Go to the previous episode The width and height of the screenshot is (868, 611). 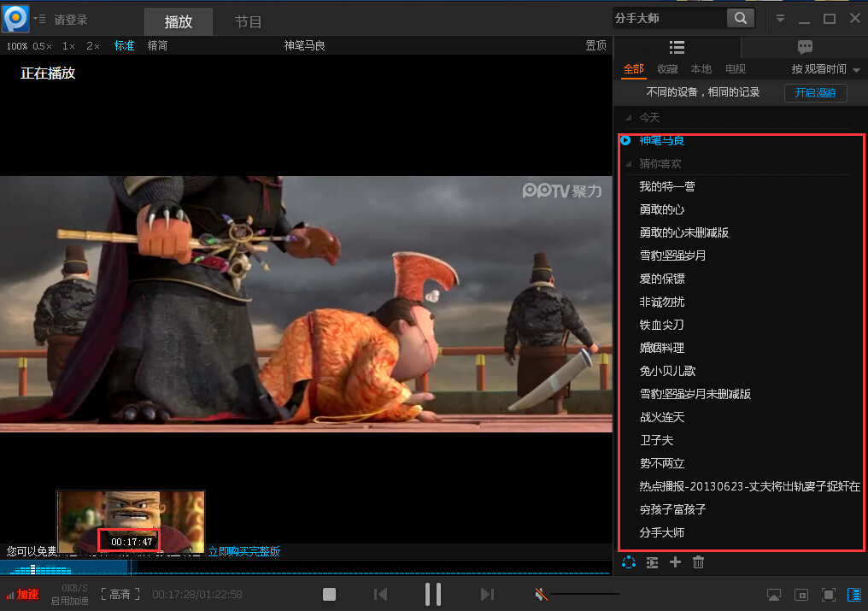(380, 595)
